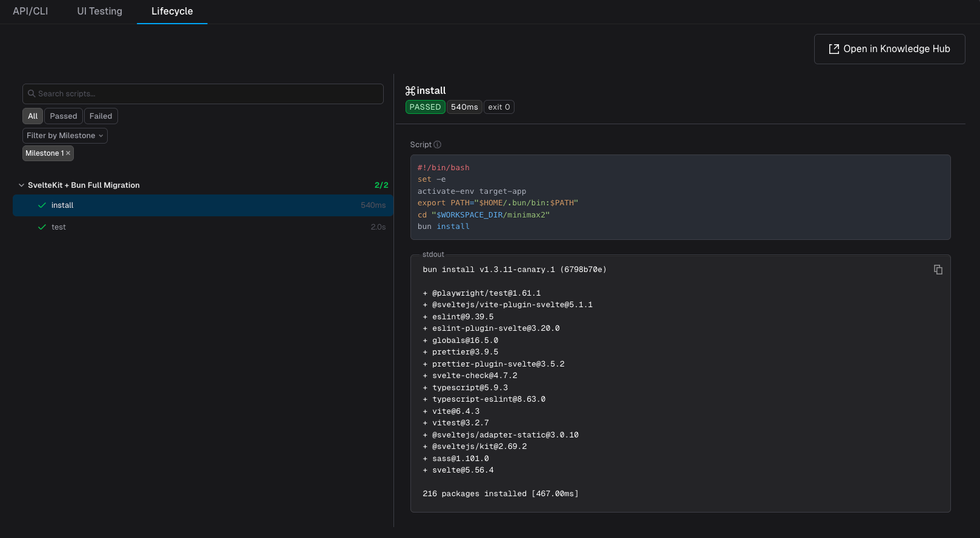Click the @sveltejs/adapter-static@3.0.10 line
980x538 pixels.
coord(501,435)
